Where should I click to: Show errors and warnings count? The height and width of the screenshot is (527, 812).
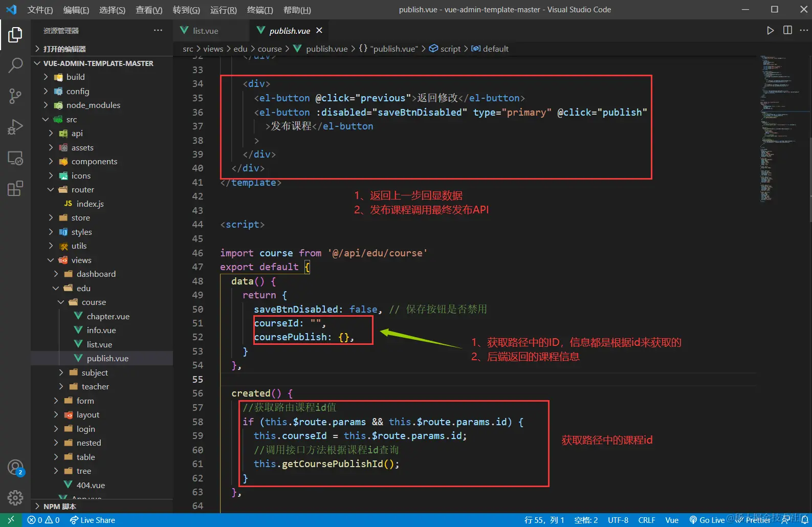pos(43,520)
